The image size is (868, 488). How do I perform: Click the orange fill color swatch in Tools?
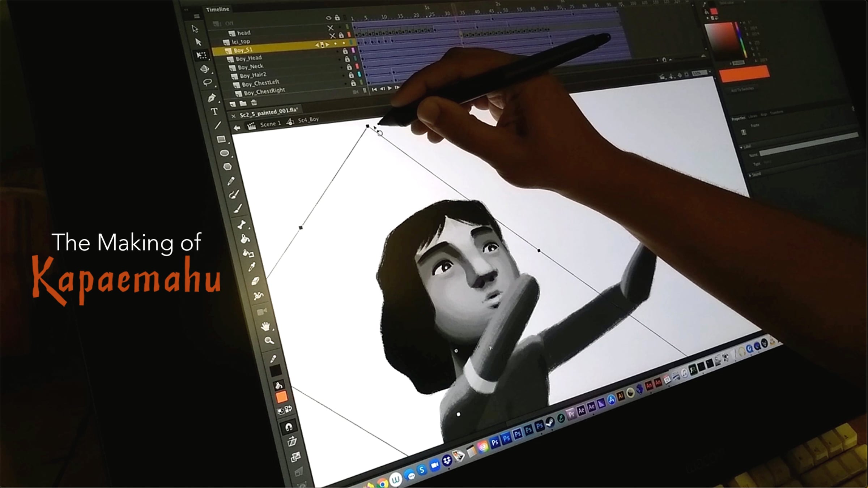tap(281, 397)
